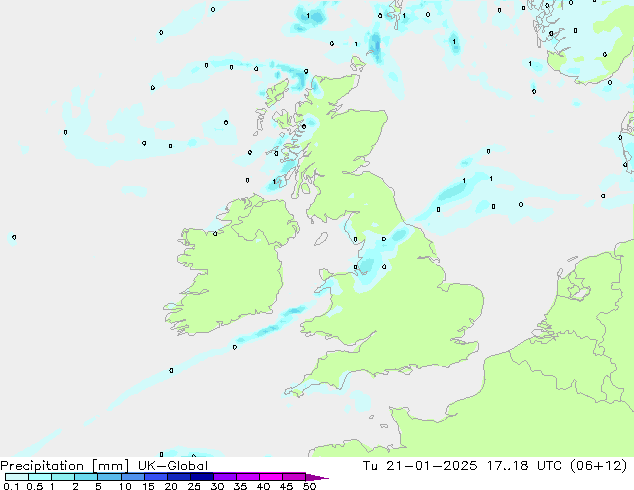Click the '25' legend scale label
This screenshot has width=634, height=490.
click(194, 486)
